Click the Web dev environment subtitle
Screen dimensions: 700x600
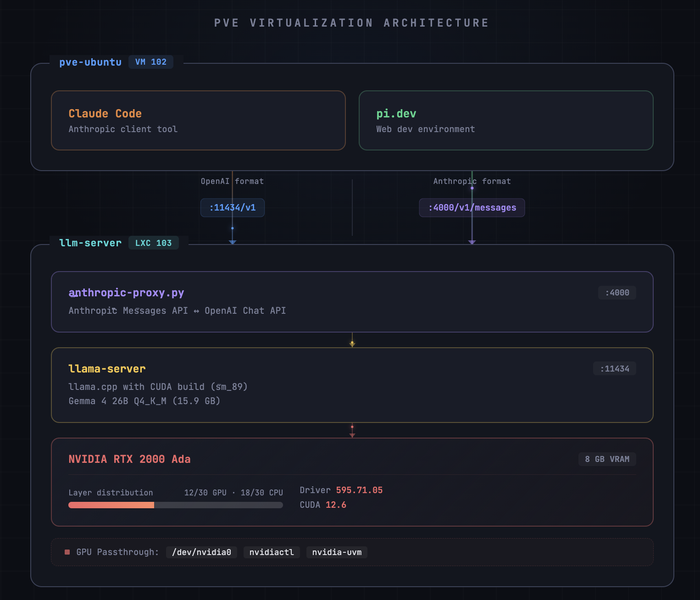click(426, 129)
